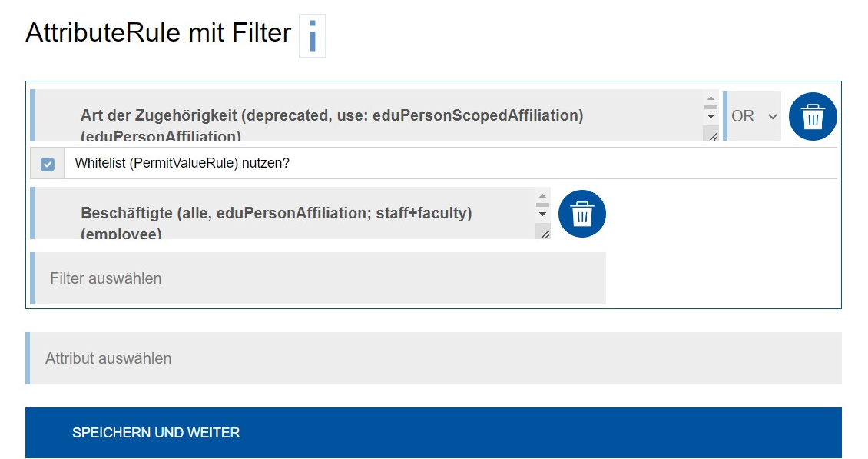Screen dimensions: 868x459
Task: Save the configuration with the blue button
Action: click(x=434, y=432)
